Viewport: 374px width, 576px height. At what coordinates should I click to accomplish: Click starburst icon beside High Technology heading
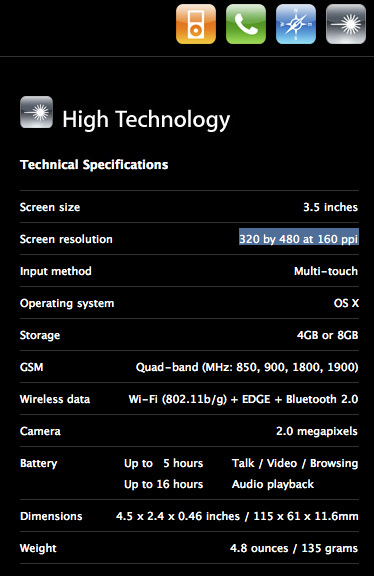point(36,112)
